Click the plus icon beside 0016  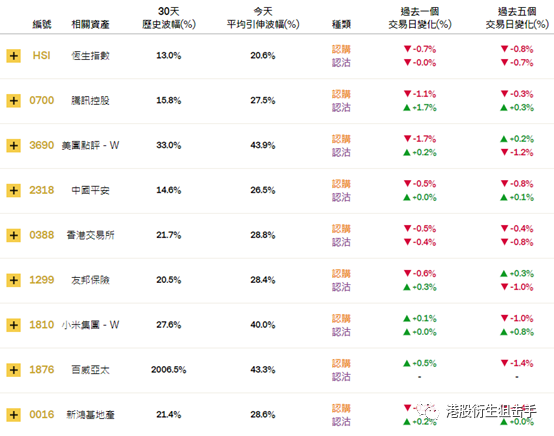(x=13, y=414)
